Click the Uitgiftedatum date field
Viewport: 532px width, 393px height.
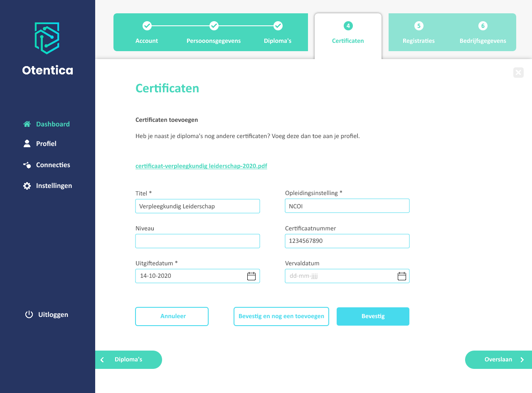[x=197, y=276]
